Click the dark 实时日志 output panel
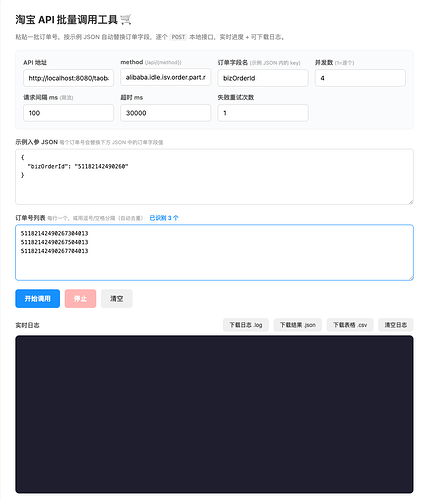Viewport: 426px width, 500px height. pyautogui.click(x=214, y=414)
